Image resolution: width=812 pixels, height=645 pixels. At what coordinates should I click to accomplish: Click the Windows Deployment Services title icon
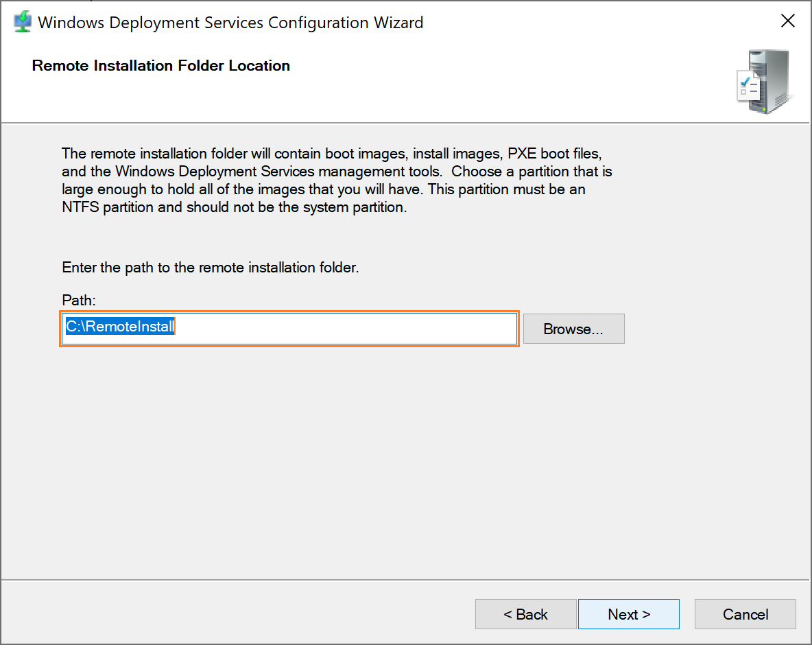(x=22, y=22)
